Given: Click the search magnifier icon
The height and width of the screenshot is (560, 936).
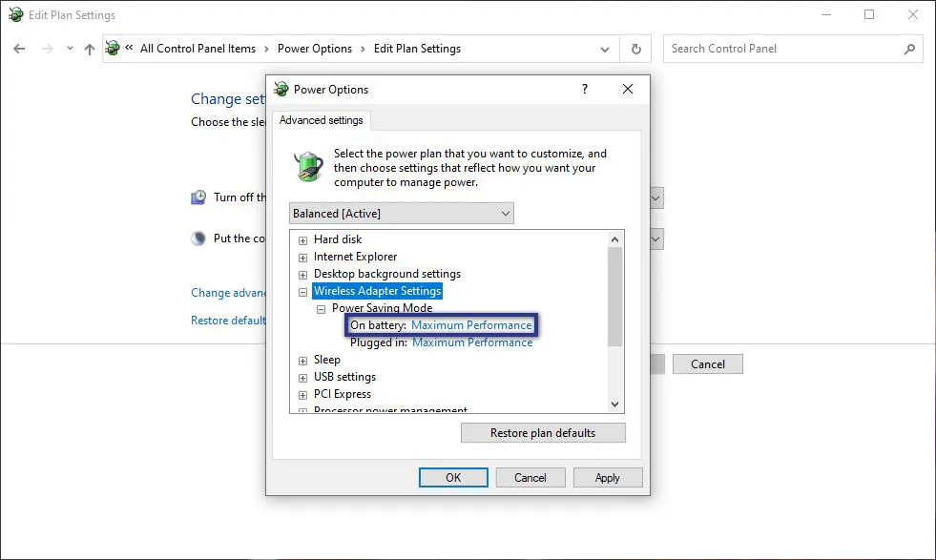Looking at the screenshot, I should [x=910, y=48].
